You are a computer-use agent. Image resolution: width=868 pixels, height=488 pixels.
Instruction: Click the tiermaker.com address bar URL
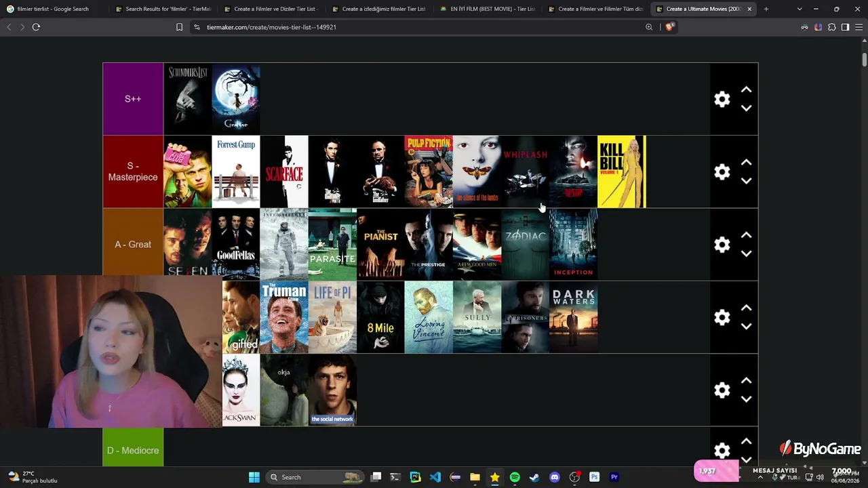(271, 27)
